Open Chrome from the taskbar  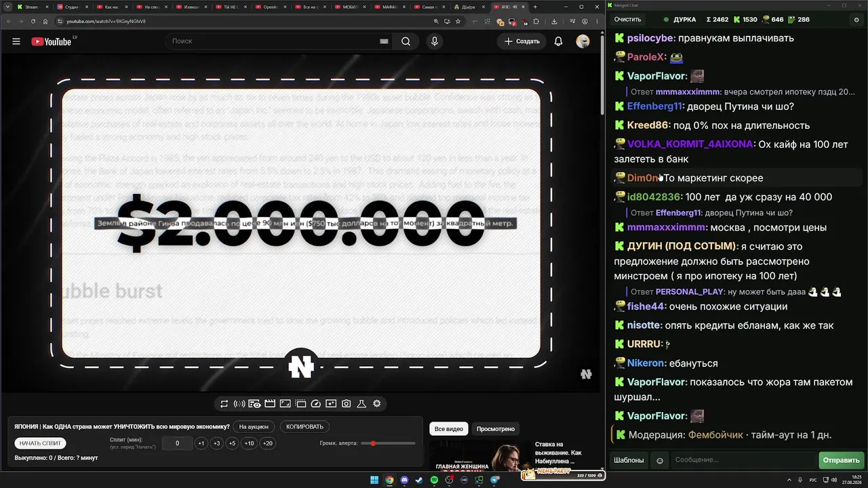click(x=389, y=481)
